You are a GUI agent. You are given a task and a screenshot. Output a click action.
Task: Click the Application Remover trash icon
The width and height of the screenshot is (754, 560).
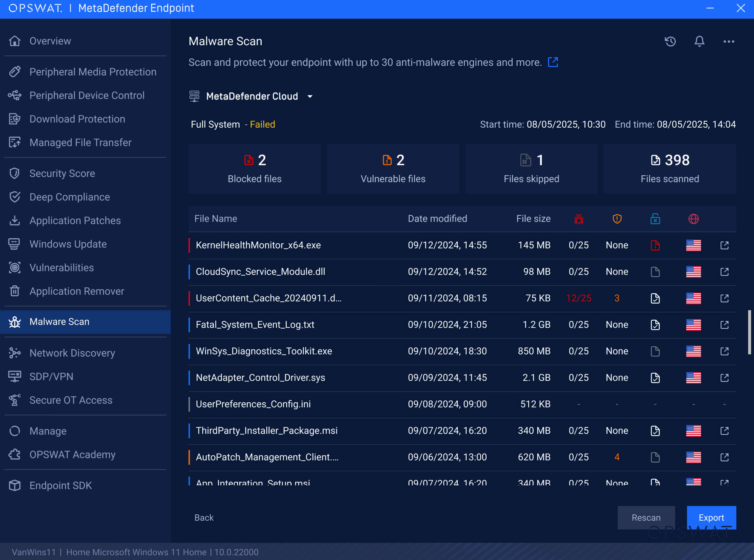click(x=15, y=291)
